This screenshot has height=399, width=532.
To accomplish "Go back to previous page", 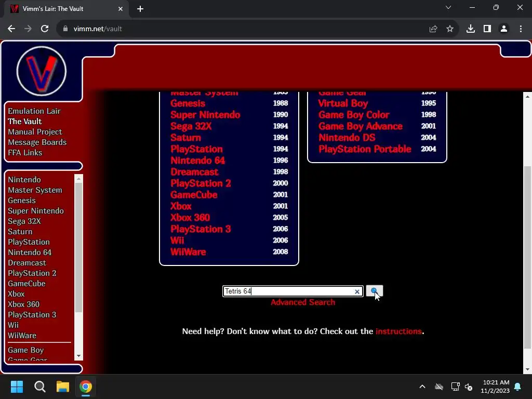I will 11,29.
